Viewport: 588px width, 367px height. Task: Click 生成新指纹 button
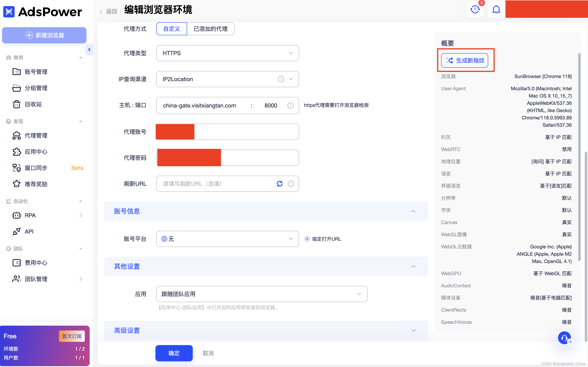tap(465, 60)
